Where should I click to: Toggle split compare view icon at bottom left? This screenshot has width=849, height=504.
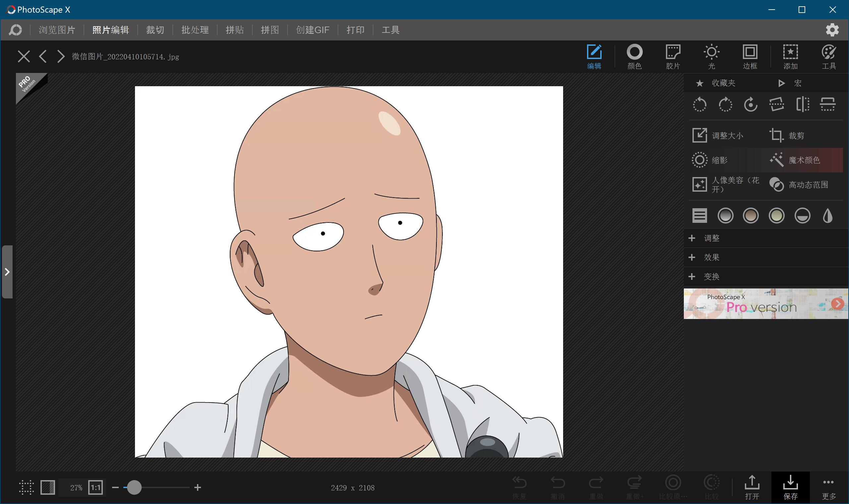[48, 488]
